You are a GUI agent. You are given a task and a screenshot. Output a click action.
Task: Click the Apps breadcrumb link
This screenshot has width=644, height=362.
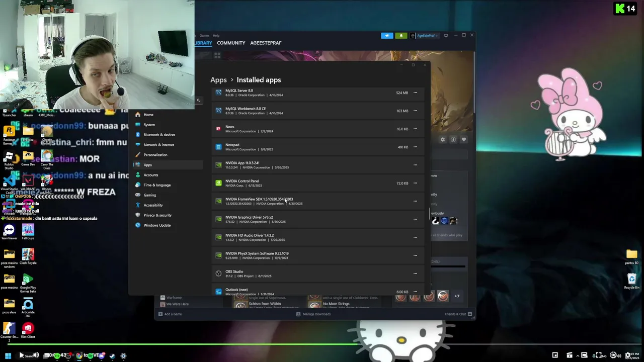click(x=218, y=80)
